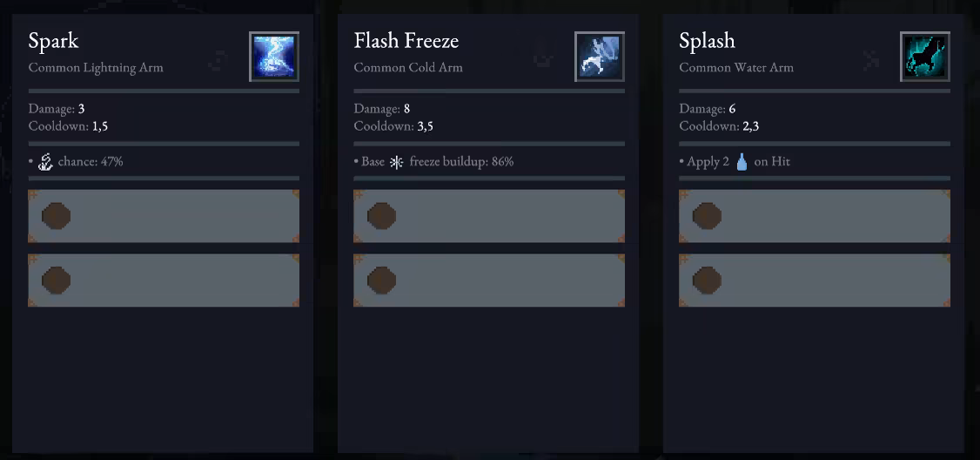
Task: Click the Common Lightning Arm subtitle
Action: pos(96,67)
